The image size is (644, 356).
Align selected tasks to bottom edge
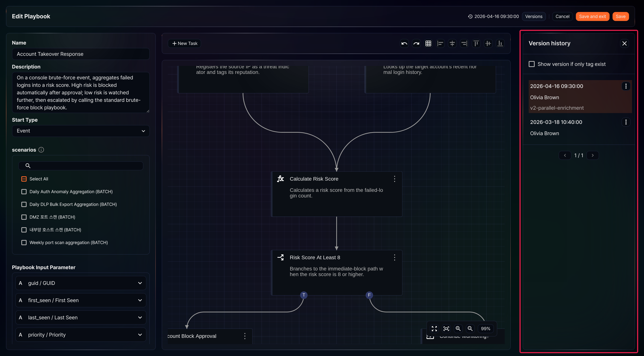point(500,43)
